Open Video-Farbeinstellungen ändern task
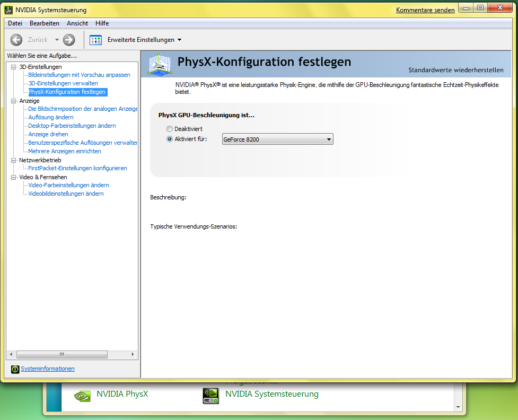518x420 pixels. coord(69,186)
